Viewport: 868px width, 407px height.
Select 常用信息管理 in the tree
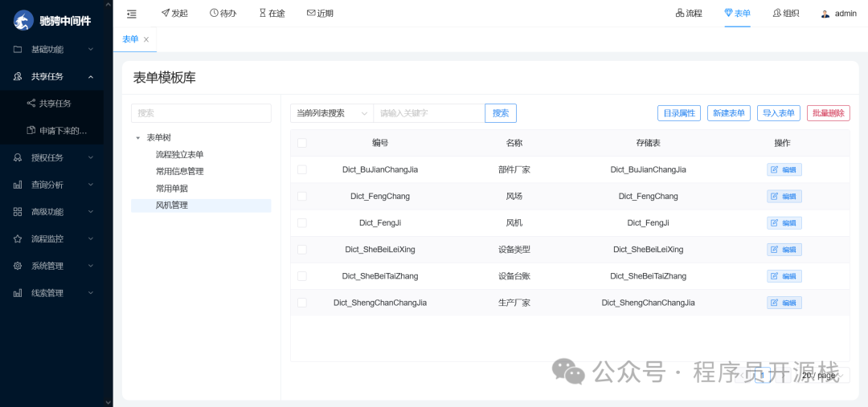click(x=179, y=172)
